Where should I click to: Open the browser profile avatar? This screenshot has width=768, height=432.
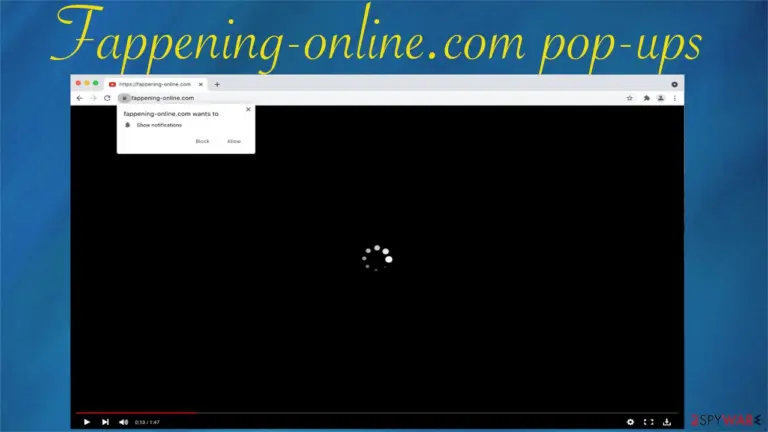(x=661, y=98)
